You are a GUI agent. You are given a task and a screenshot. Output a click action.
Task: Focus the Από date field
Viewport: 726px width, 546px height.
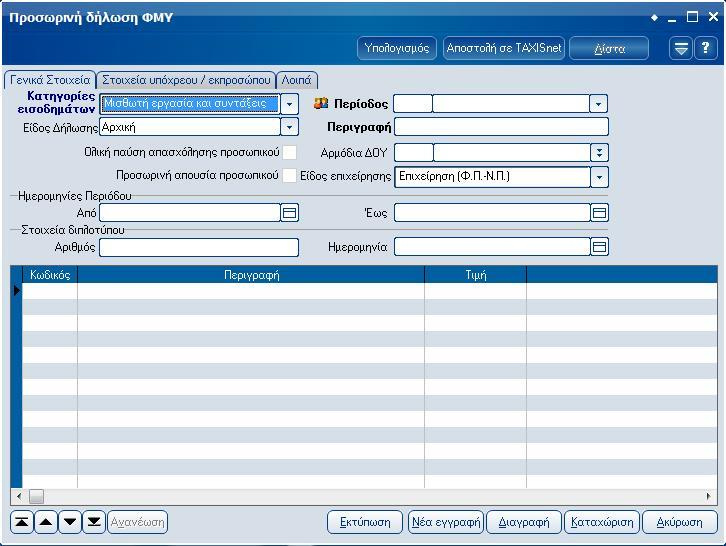pos(190,213)
